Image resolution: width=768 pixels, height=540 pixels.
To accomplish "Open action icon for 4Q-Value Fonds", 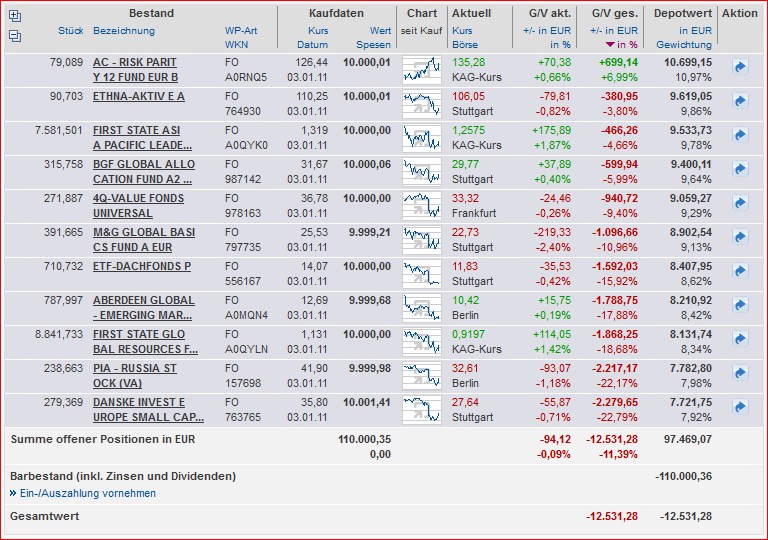I will pyautogui.click(x=740, y=203).
